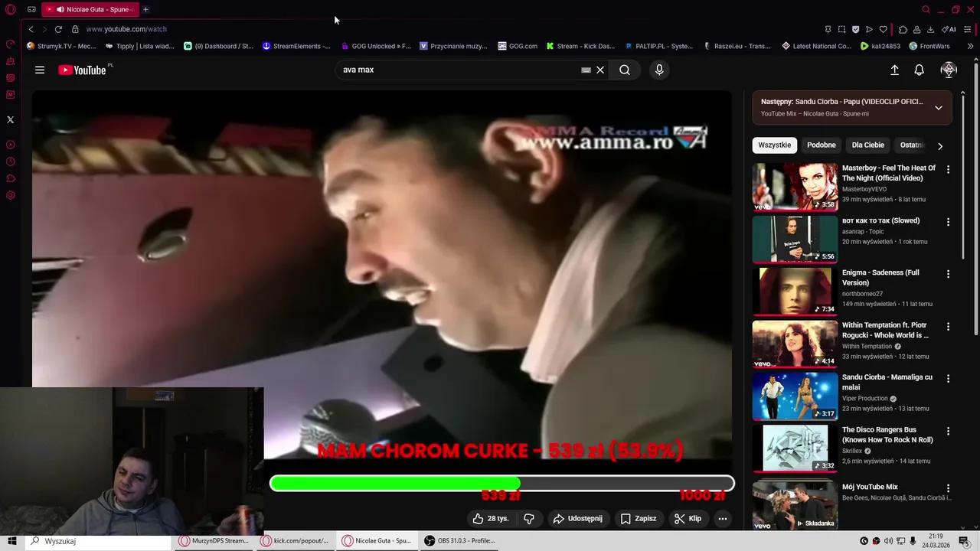Select the Dla Ciebie filter chip
This screenshot has width=980, height=551.
pyautogui.click(x=867, y=145)
